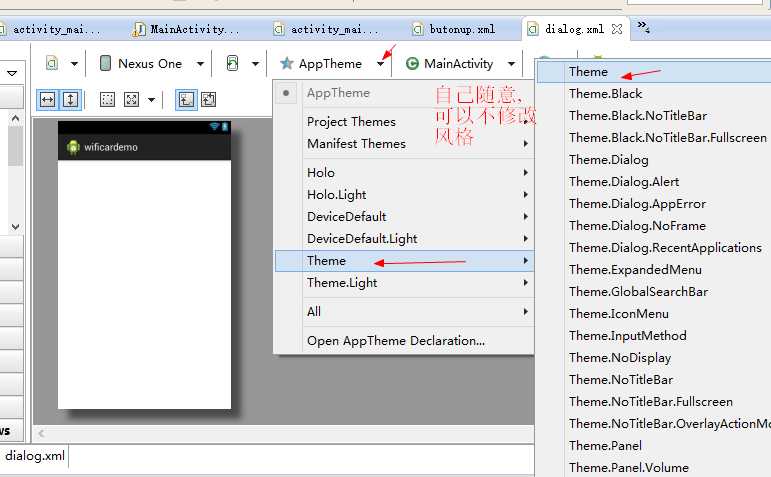
Task: Open the DeviceDefault.Light submenu
Action: click(404, 239)
